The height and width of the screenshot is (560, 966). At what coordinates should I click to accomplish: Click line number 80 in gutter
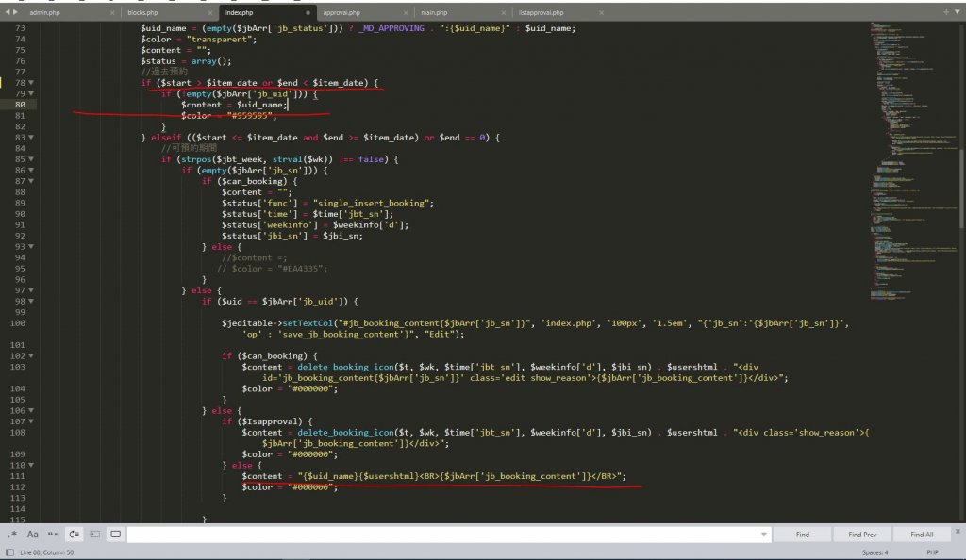[21, 105]
